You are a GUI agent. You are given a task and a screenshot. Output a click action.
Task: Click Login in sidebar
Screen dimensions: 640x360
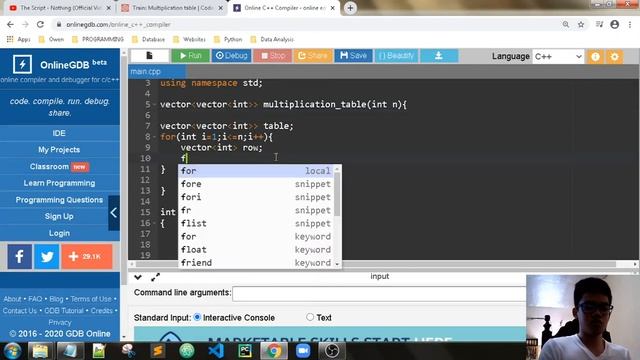(60, 233)
